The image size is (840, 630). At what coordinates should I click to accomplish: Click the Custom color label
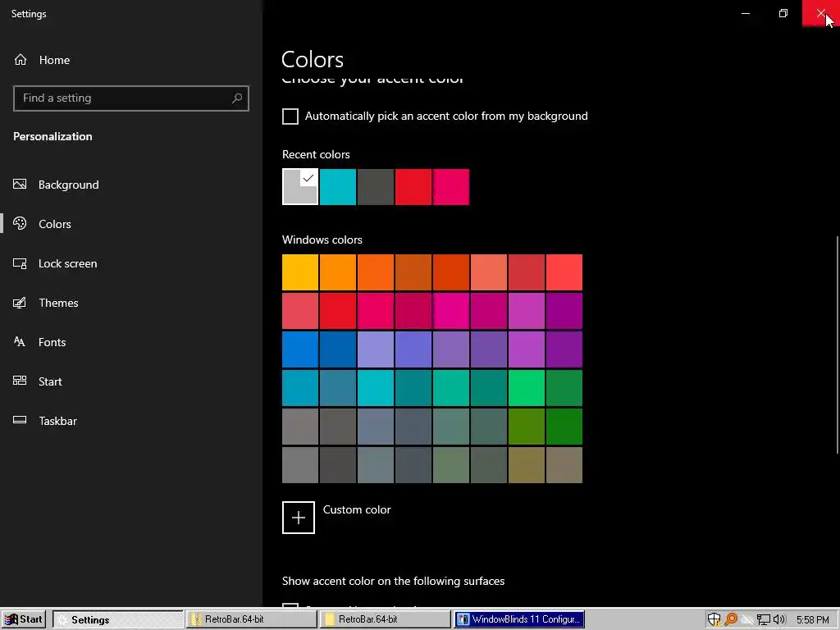click(x=357, y=510)
